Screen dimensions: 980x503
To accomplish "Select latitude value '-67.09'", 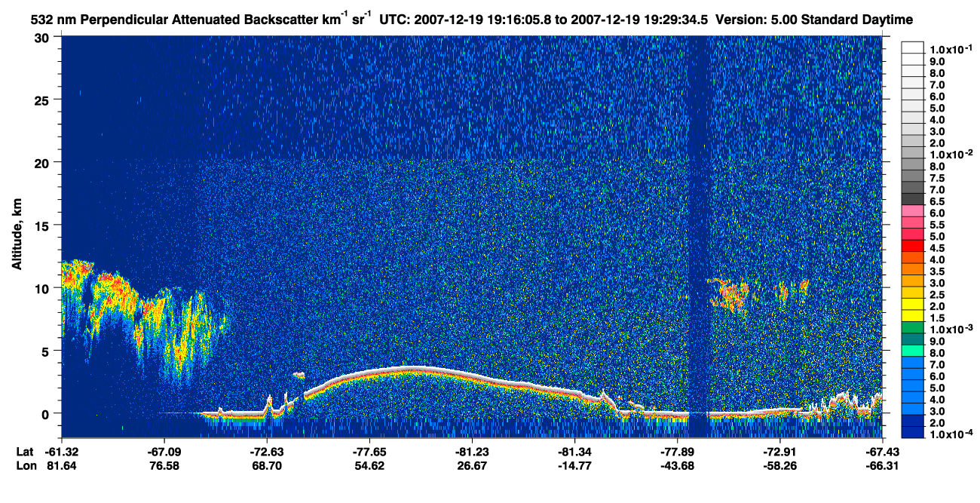I will point(164,452).
